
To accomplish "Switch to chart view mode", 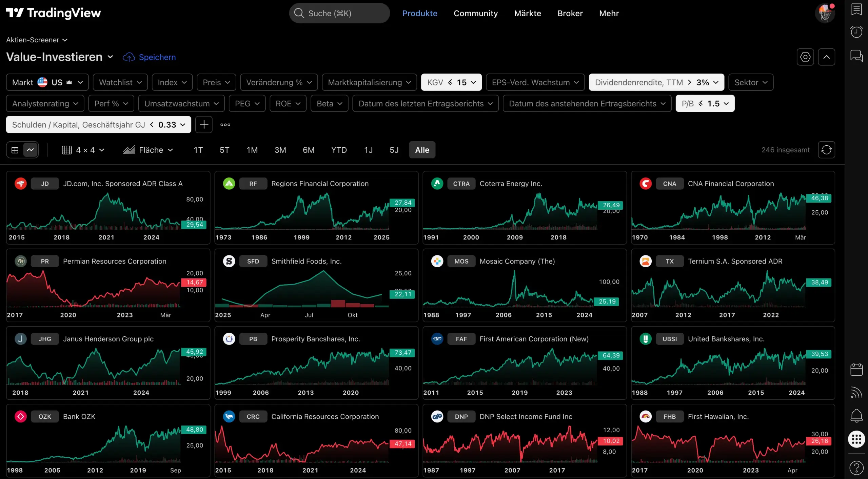I will pos(31,150).
